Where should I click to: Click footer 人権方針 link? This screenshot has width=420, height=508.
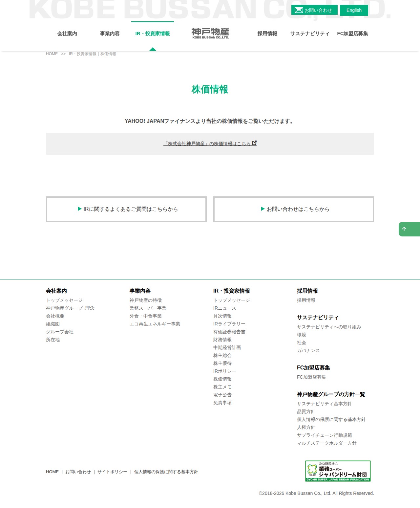[x=306, y=427]
